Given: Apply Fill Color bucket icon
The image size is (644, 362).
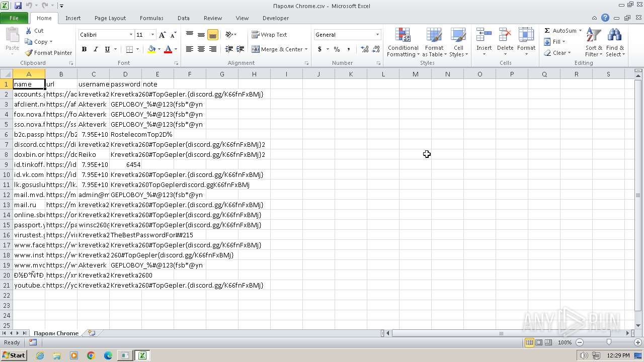Looking at the screenshot, I should pos(151,49).
